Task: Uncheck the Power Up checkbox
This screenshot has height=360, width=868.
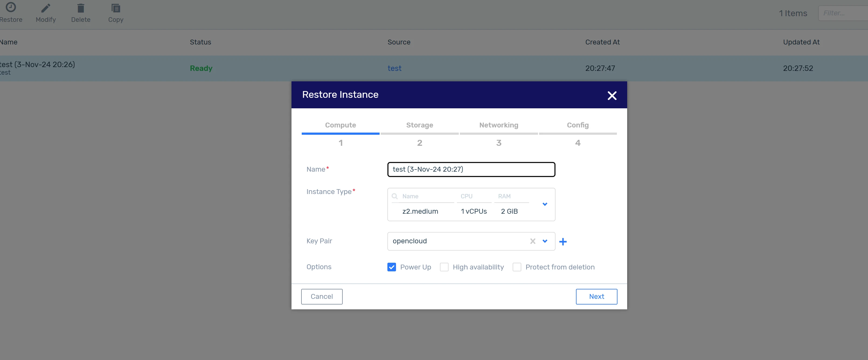Action: (391, 267)
